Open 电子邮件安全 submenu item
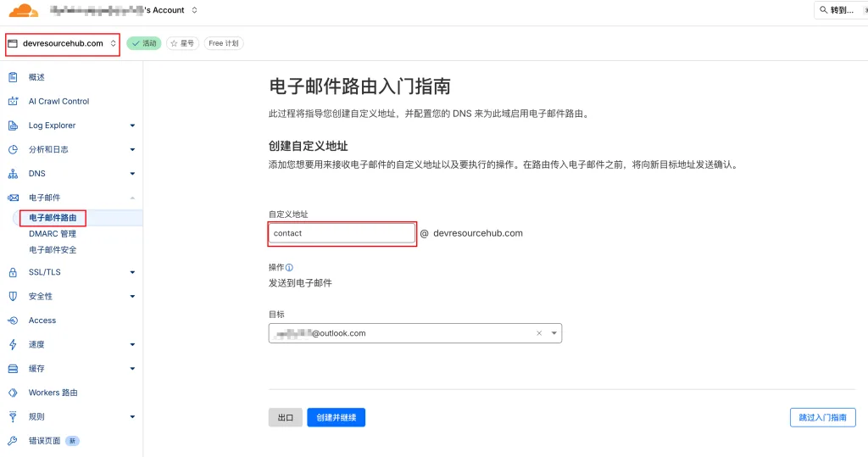 click(x=53, y=250)
